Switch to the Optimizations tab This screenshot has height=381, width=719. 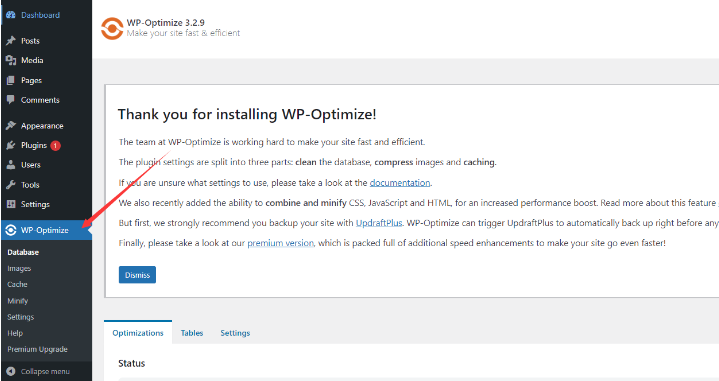tap(138, 333)
